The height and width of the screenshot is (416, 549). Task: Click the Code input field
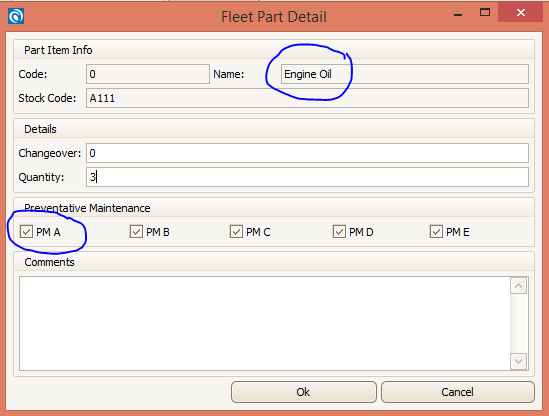pyautogui.click(x=148, y=74)
